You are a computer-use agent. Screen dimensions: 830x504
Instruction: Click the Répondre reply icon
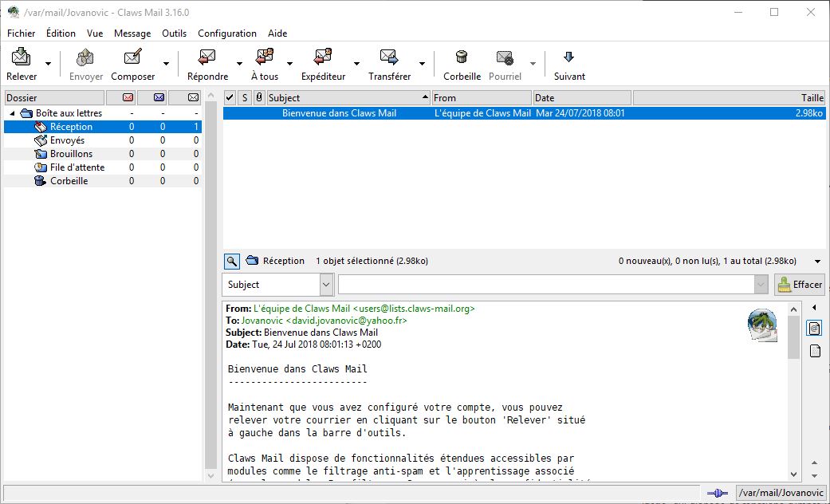pos(207,56)
